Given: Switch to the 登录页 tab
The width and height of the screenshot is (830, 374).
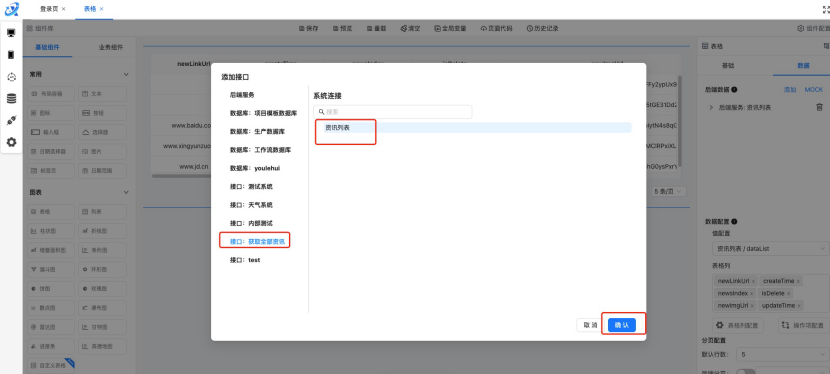Looking at the screenshot, I should click(x=49, y=9).
